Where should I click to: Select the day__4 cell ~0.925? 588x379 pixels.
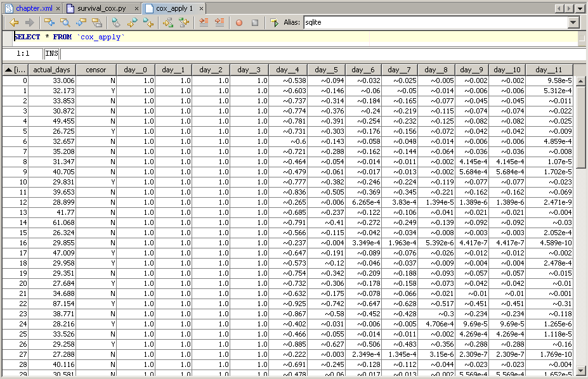pos(287,304)
